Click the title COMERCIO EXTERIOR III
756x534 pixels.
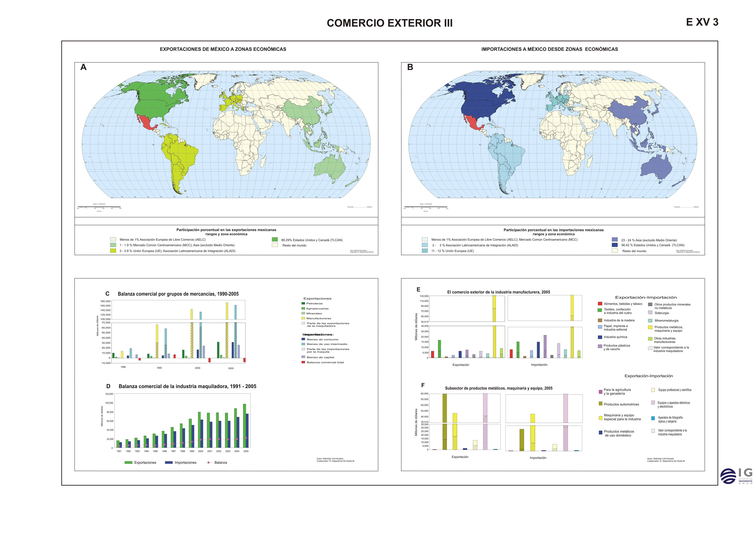click(x=390, y=23)
